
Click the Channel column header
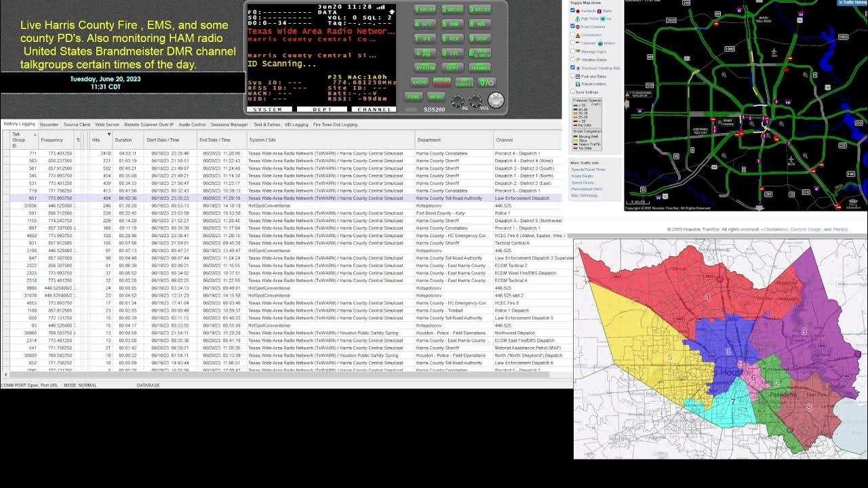click(x=528, y=140)
